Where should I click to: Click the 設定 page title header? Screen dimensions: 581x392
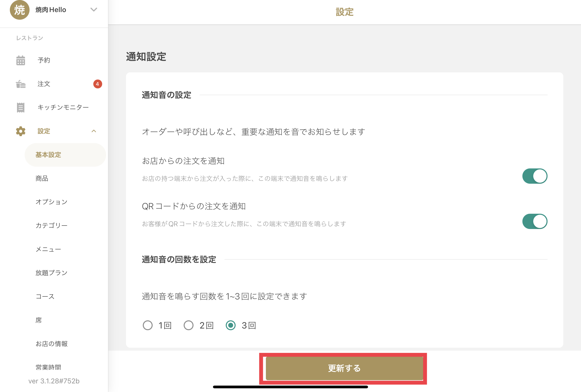click(x=344, y=12)
